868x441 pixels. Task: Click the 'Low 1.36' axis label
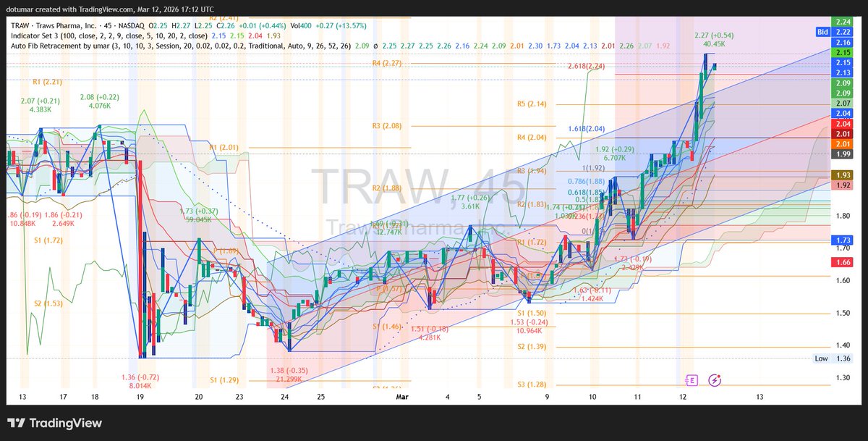[833, 358]
